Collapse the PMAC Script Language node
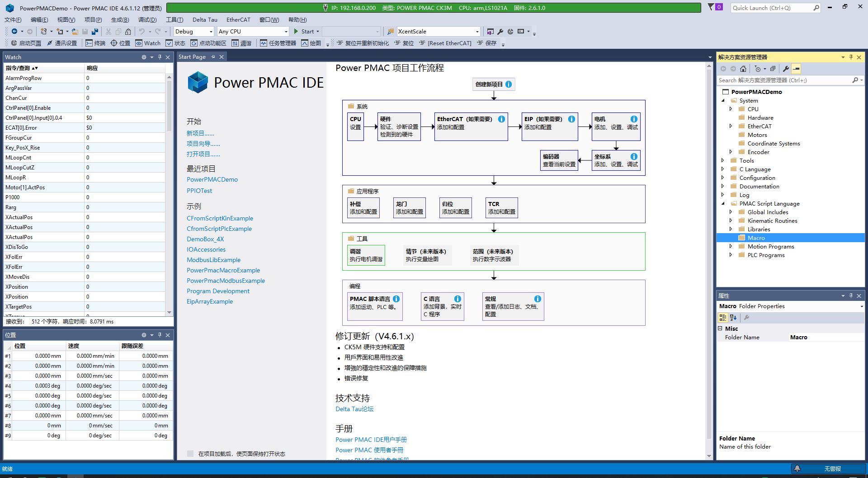 click(722, 203)
